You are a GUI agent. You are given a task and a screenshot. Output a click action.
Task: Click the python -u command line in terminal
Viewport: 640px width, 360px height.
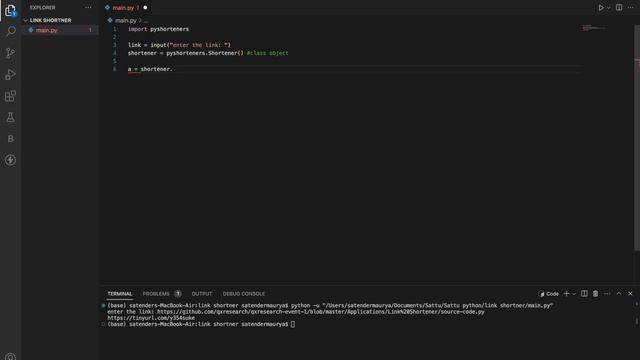pos(422,305)
